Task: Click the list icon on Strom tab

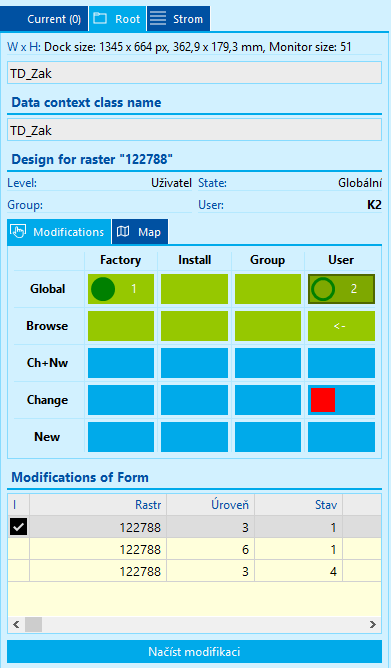Action: [x=158, y=19]
